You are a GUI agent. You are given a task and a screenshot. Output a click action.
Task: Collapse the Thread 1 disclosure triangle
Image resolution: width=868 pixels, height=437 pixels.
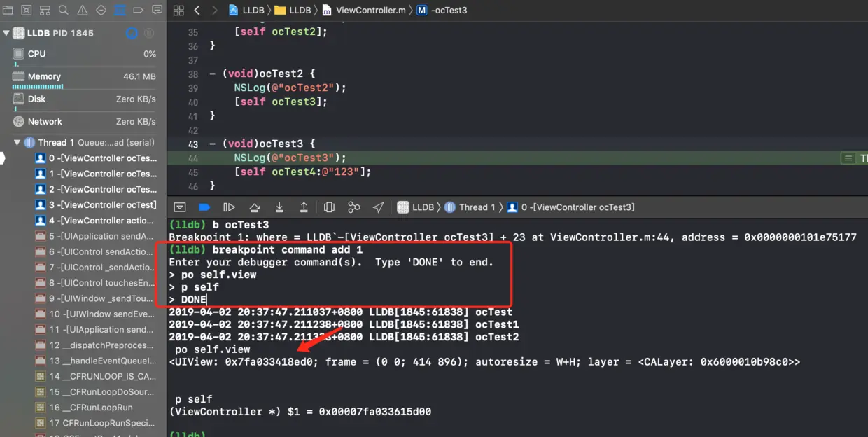[x=18, y=142]
